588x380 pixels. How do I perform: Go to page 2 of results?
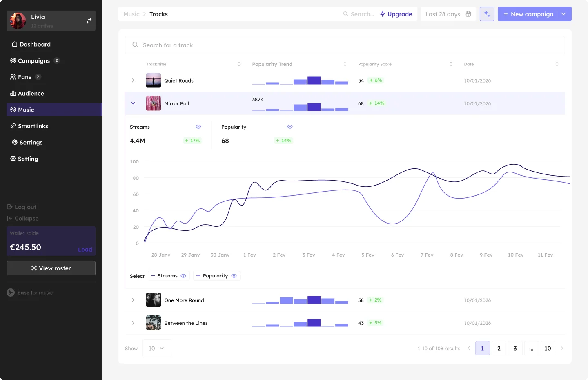499,348
